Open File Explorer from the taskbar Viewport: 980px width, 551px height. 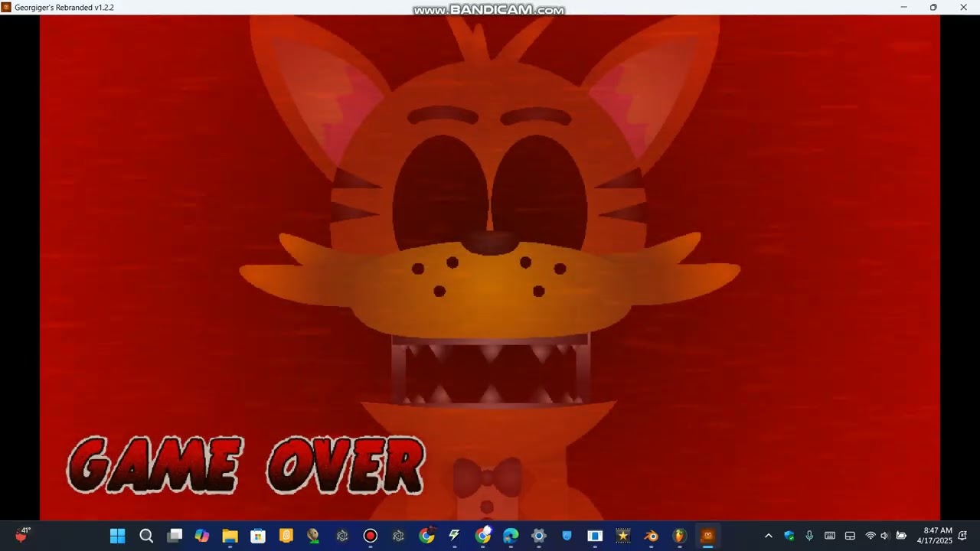[x=230, y=536]
